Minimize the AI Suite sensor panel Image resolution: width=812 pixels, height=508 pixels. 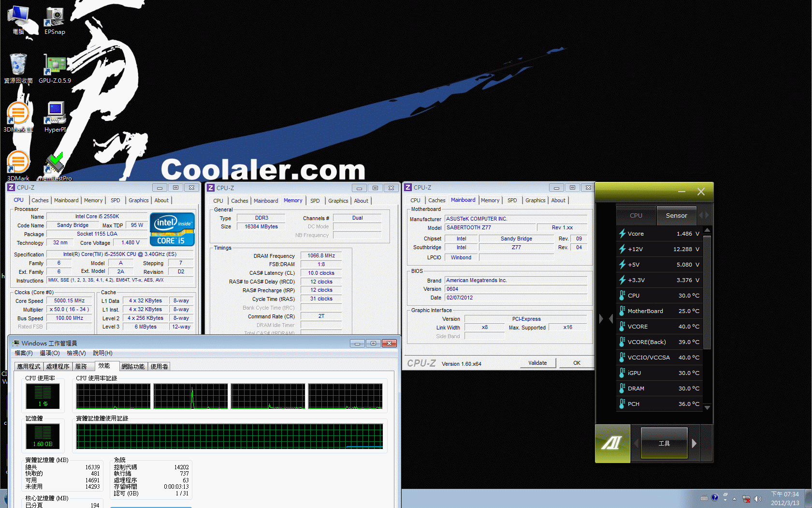pos(681,192)
